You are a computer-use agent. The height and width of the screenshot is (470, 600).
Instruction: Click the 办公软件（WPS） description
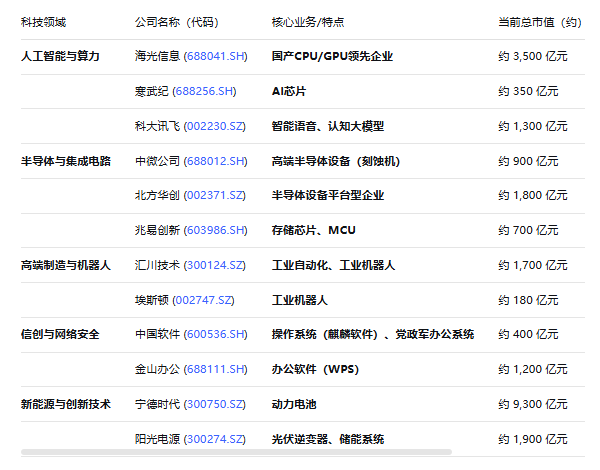[315, 369]
